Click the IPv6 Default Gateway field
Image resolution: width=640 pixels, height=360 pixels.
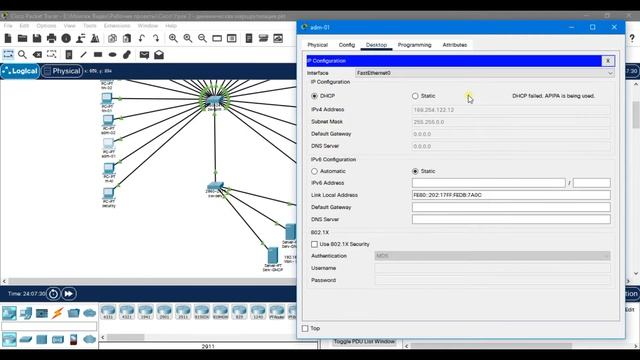[x=511, y=207]
